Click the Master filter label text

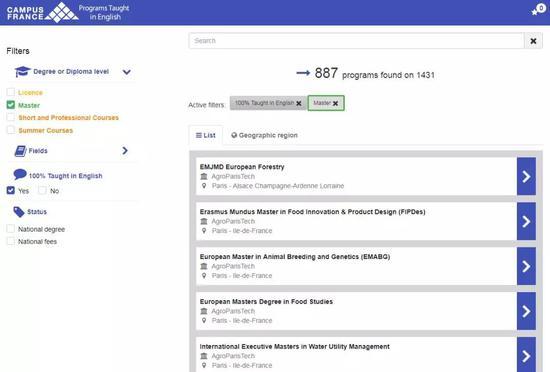point(29,105)
